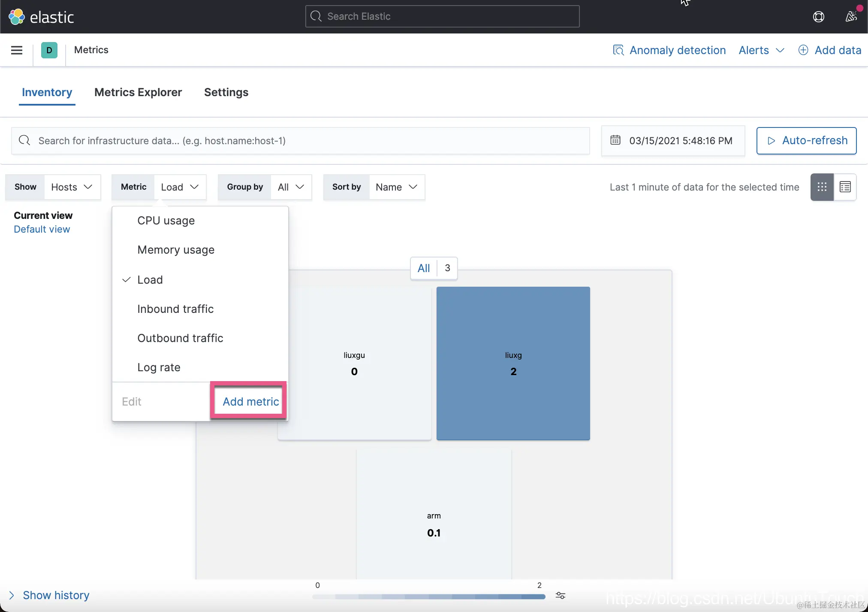The image size is (868, 612).
Task: Select Load metric checked option
Action: pos(150,280)
